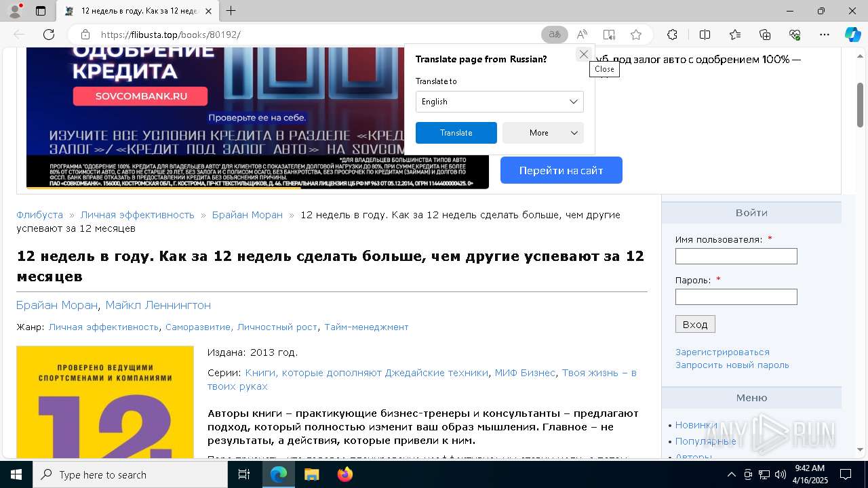
Task: Focus the "Пароль" password field
Action: point(736,297)
